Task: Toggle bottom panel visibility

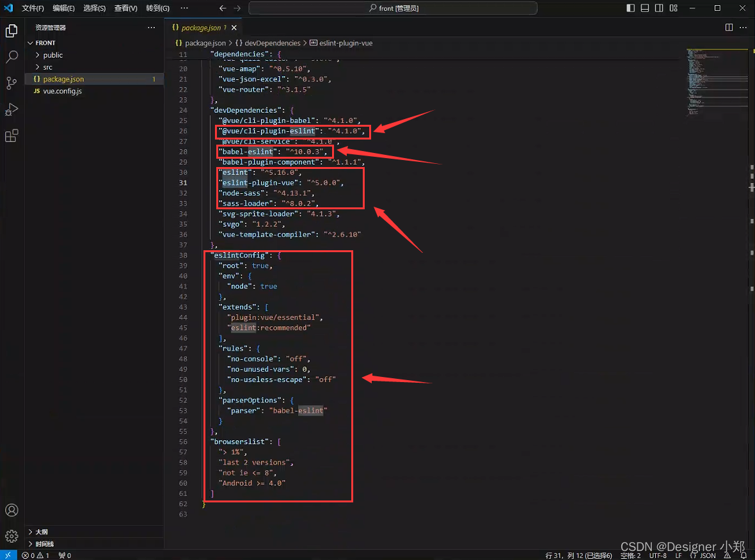Action: (645, 8)
